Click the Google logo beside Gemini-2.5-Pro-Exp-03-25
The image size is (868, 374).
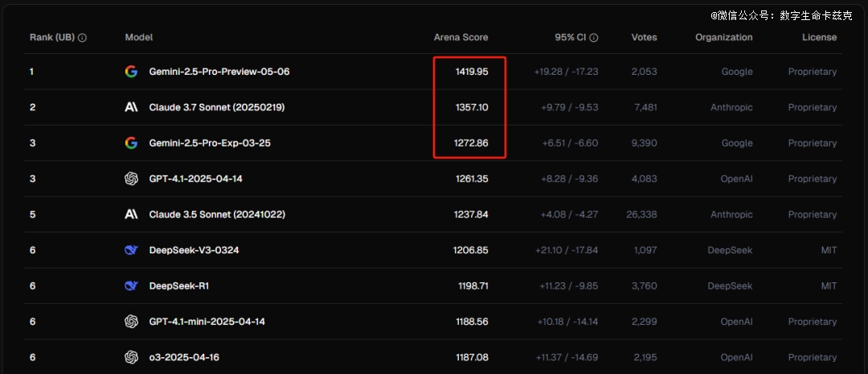(131, 143)
